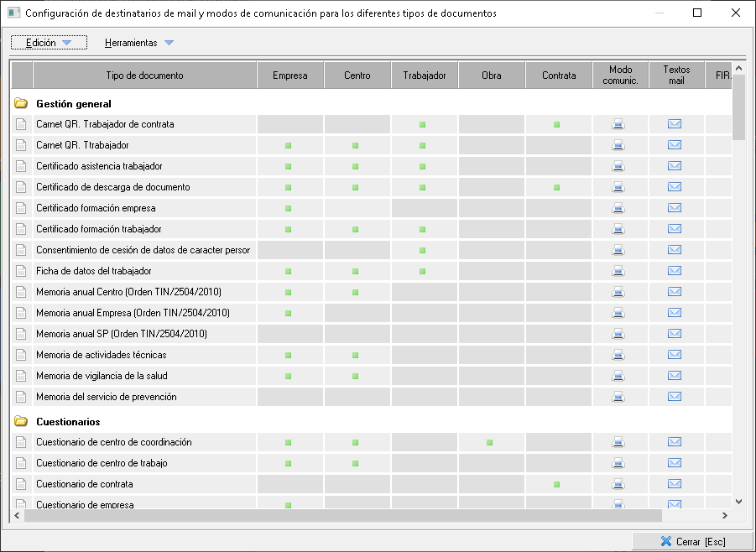Toggle Obra recipient for Cuestionario de centro de coordinación
This screenshot has height=552, width=756.
click(x=490, y=442)
